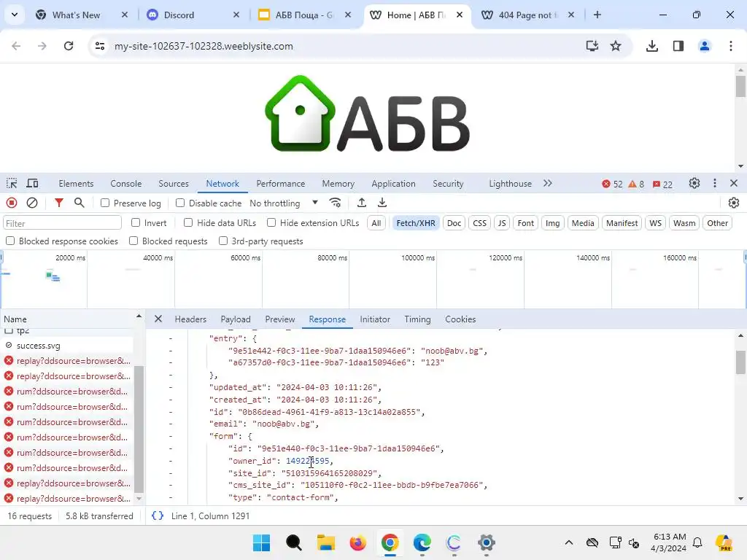
Task: Show hidden system tray icons
Action: click(x=569, y=542)
